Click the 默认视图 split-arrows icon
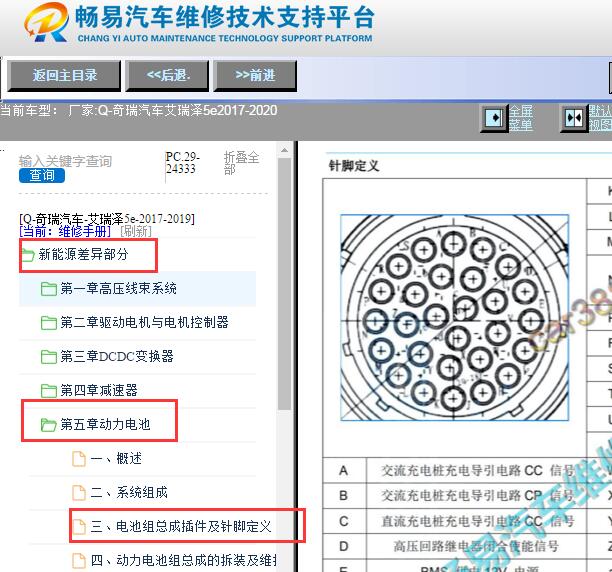This screenshot has height=572, width=612. 574,118
